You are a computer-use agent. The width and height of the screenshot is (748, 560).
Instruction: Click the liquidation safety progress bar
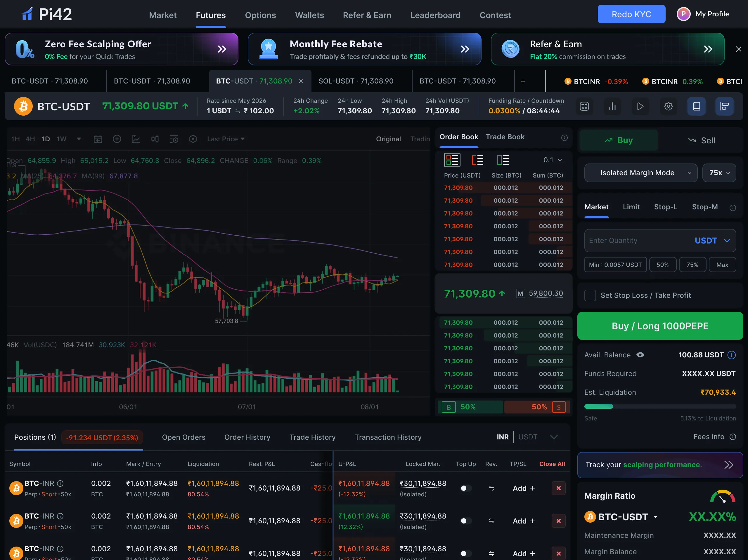pyautogui.click(x=660, y=406)
